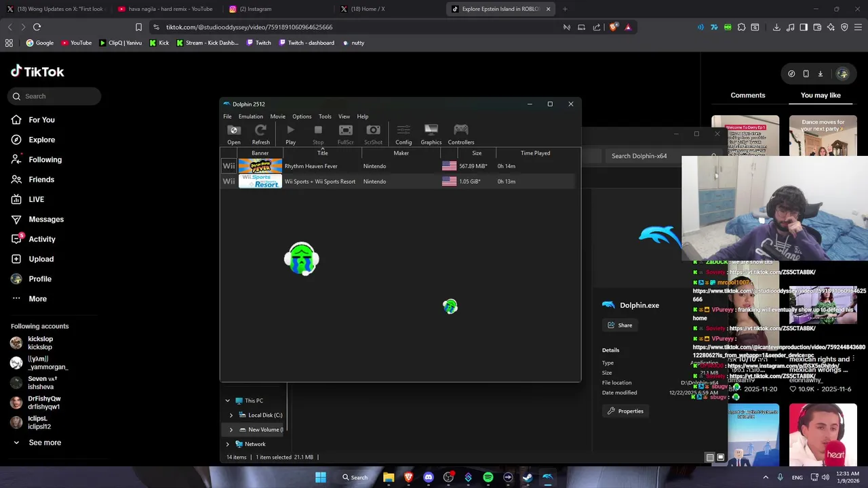Open browser Extensions puzzle icon
This screenshot has width=868, height=488.
(741, 27)
